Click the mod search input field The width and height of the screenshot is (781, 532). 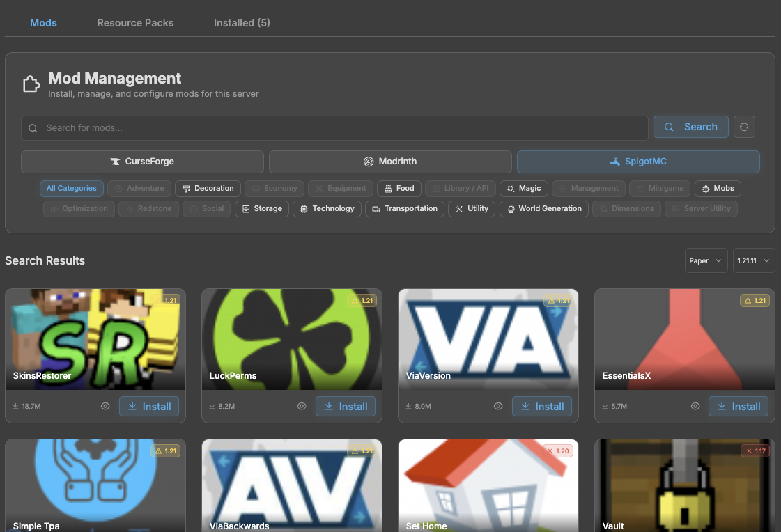point(334,128)
